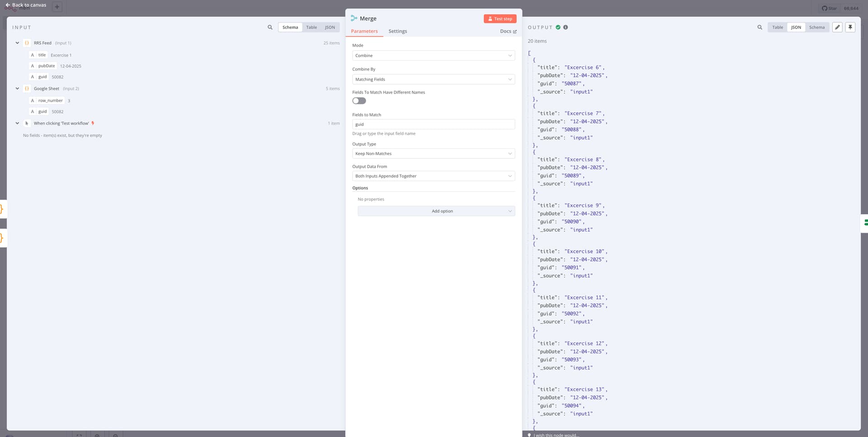Click the info icon beside OUTPUT
The width and height of the screenshot is (868, 437).
point(566,27)
